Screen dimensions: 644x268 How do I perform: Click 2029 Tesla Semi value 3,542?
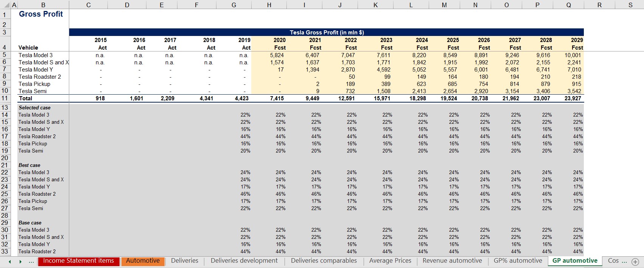pos(574,91)
